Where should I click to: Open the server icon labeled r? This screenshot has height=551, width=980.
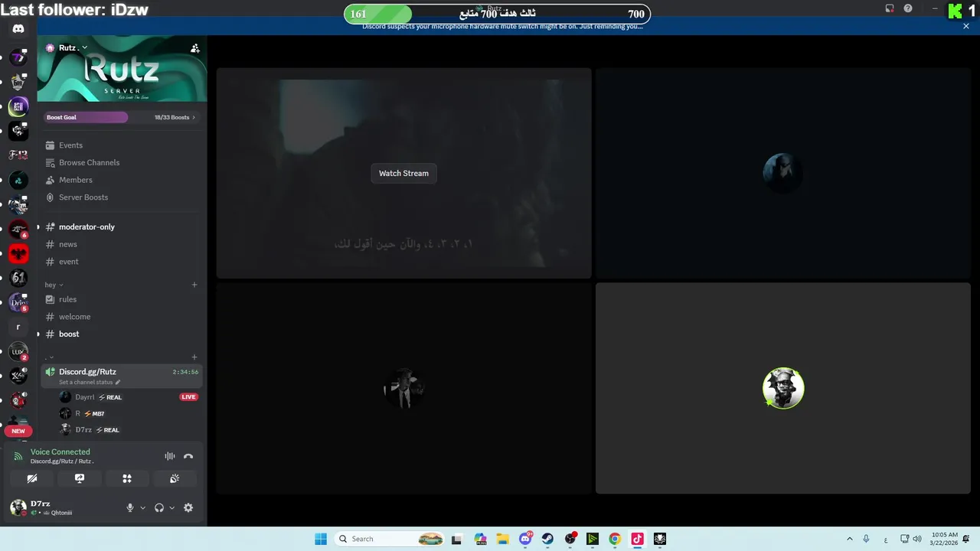pyautogui.click(x=18, y=327)
